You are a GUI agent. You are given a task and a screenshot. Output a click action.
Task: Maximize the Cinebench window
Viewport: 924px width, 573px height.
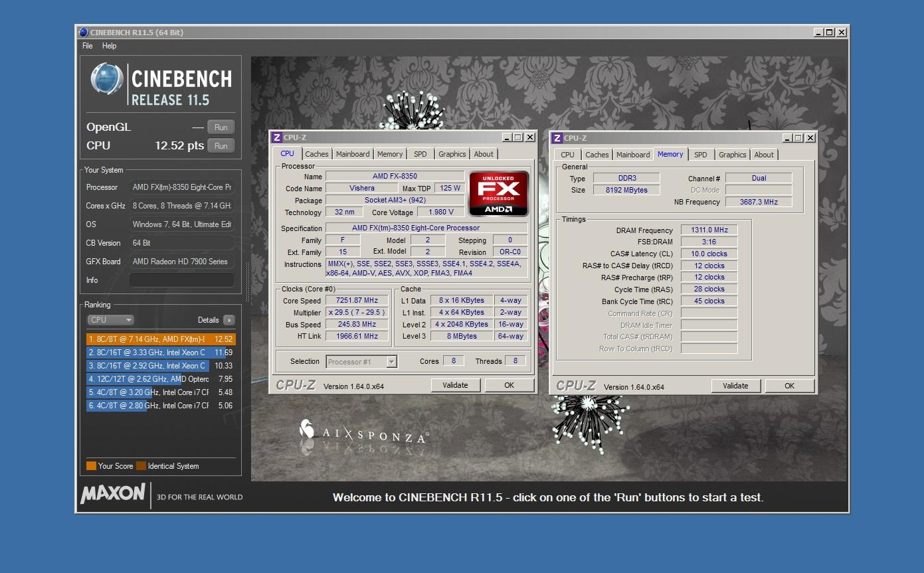(829, 32)
